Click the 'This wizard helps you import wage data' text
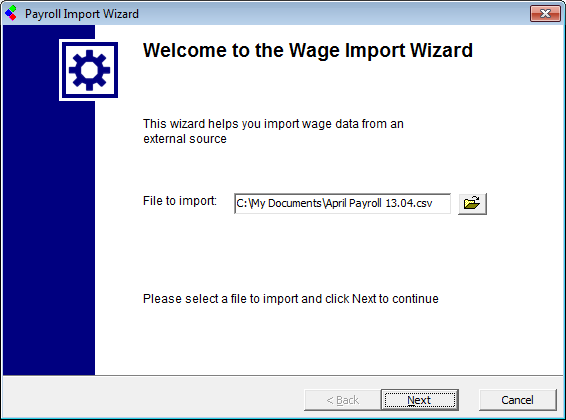The width and height of the screenshot is (566, 420). tap(273, 124)
